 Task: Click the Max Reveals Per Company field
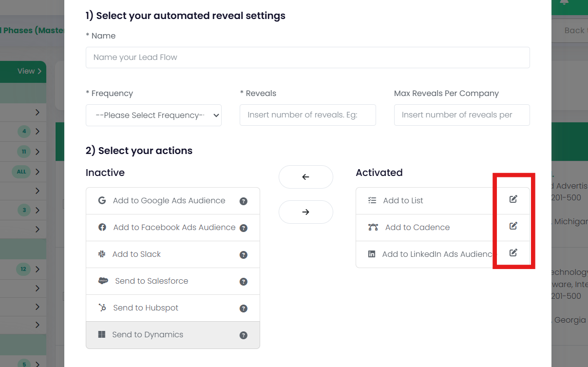coord(461,116)
